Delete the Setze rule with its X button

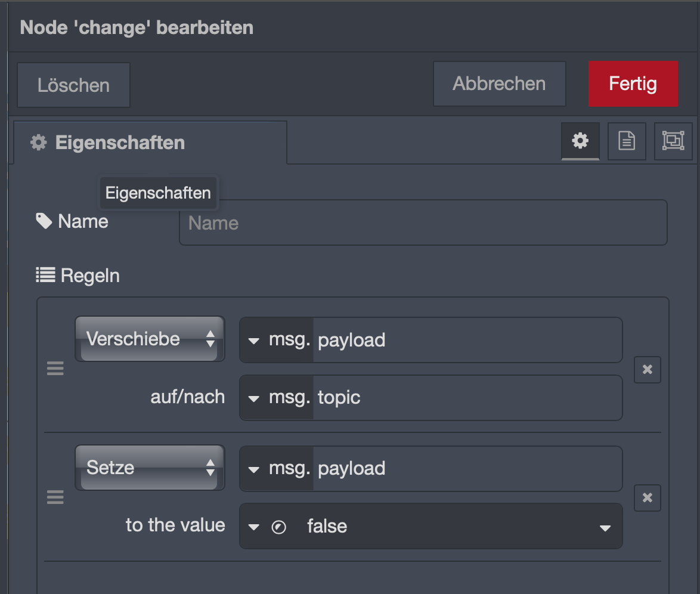(648, 497)
